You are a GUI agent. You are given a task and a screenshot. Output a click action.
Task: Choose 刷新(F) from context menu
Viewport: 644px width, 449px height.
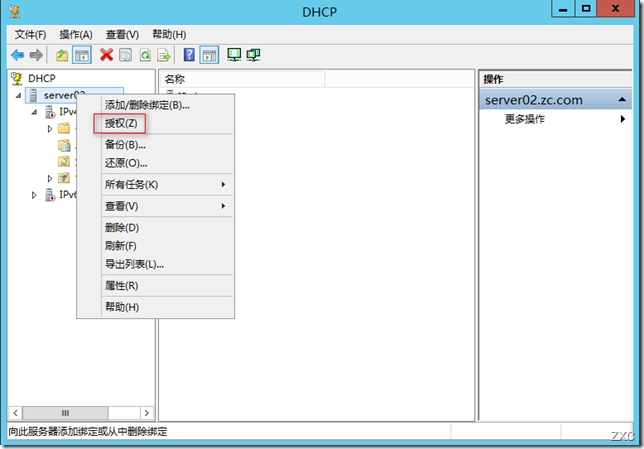[x=168, y=246]
